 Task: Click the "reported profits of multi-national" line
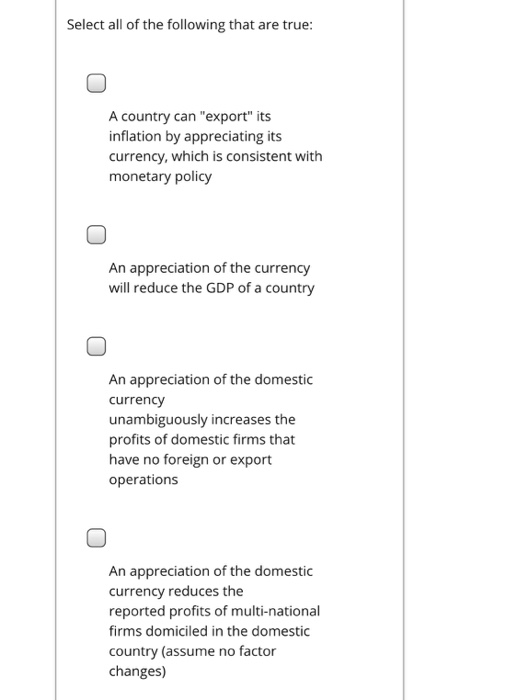214,611
